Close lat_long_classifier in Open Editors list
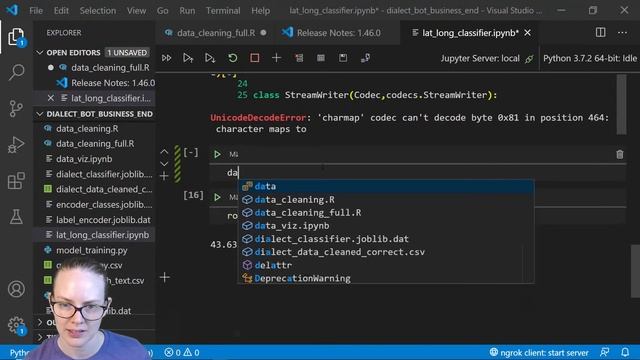 (51, 98)
